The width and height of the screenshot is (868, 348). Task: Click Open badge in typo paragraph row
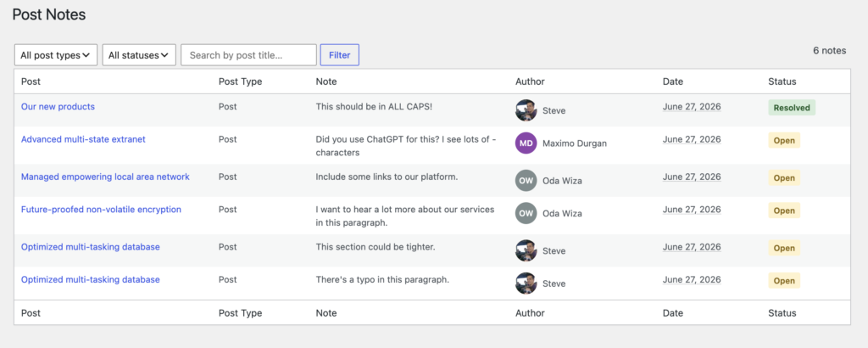pyautogui.click(x=784, y=280)
